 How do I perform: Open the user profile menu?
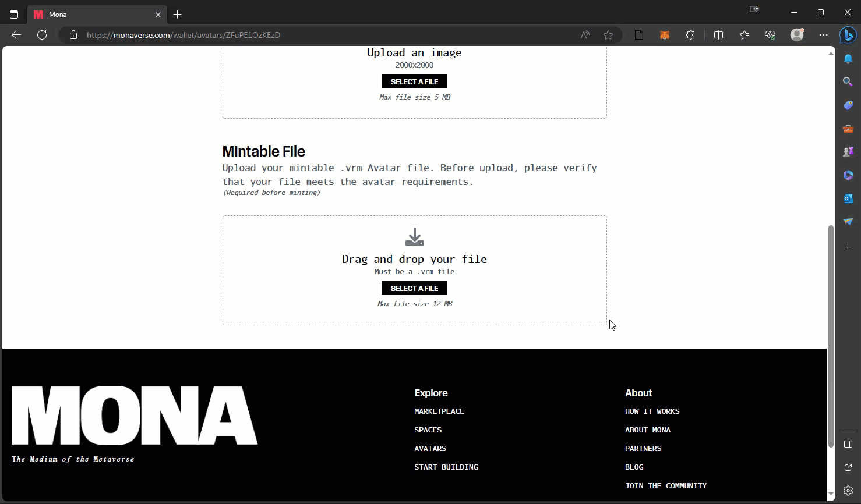(797, 35)
